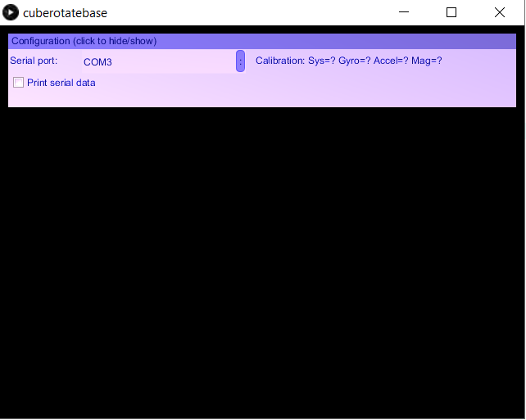Click the "Calibration:" status label
This screenshot has width=526, height=420.
(x=280, y=61)
